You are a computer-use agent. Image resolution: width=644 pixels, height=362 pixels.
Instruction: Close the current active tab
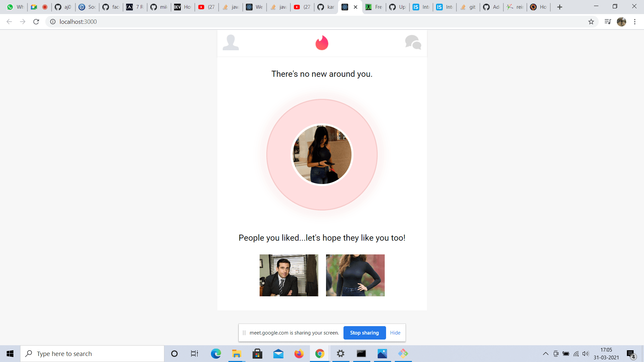[356, 7]
